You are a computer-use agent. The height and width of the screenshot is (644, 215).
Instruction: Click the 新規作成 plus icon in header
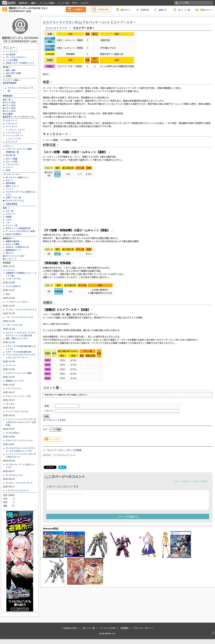pos(137,10)
